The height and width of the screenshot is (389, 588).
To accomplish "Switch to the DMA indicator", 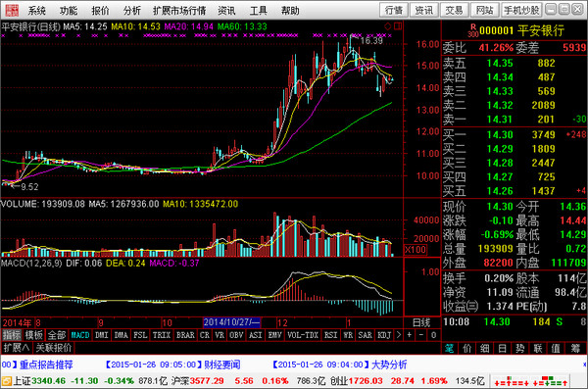I will (121, 335).
